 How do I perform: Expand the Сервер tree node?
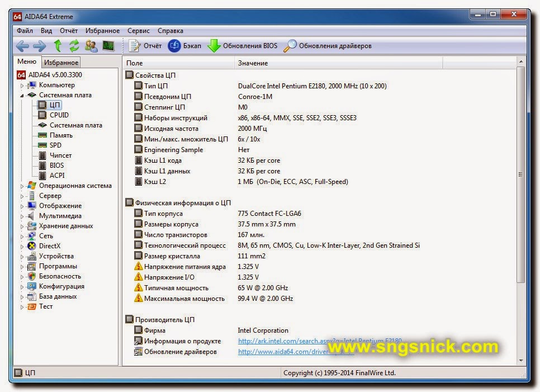22,196
